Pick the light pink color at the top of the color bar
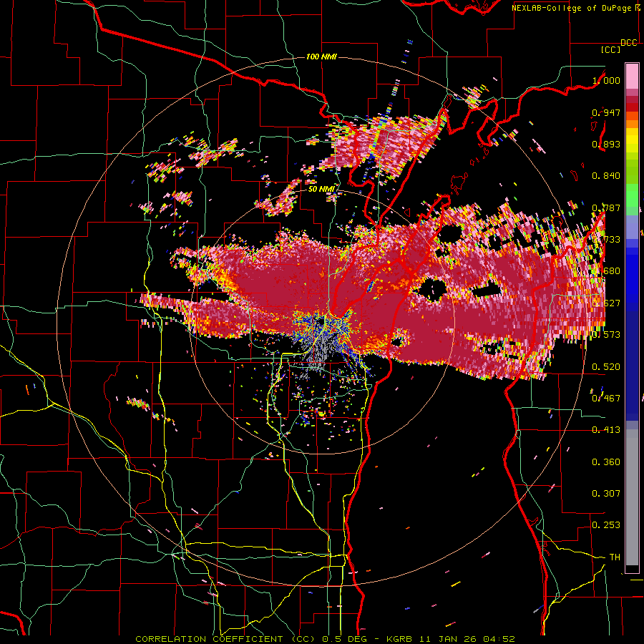 click(632, 77)
